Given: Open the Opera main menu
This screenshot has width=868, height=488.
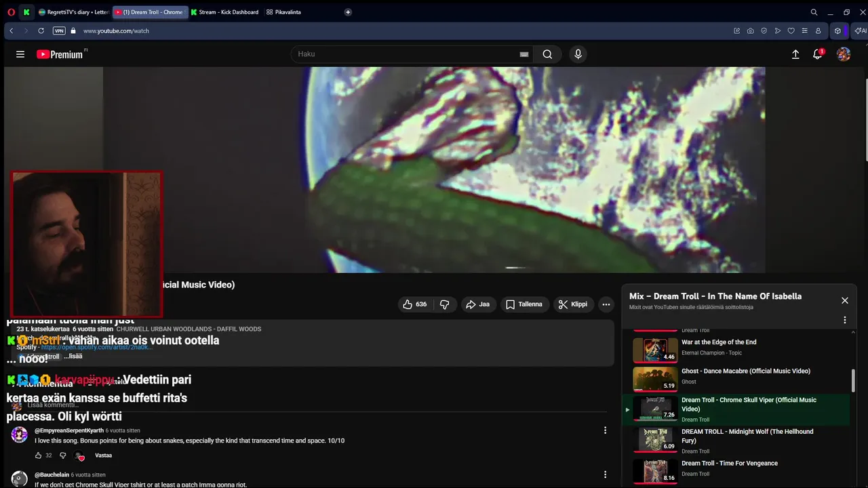Looking at the screenshot, I should [x=11, y=12].
